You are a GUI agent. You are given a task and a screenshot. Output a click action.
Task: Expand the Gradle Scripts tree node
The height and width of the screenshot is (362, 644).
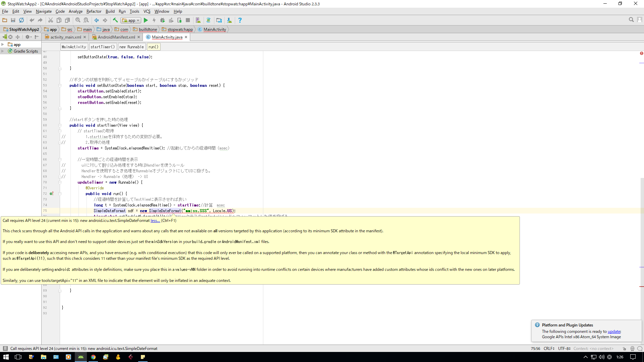coord(3,51)
